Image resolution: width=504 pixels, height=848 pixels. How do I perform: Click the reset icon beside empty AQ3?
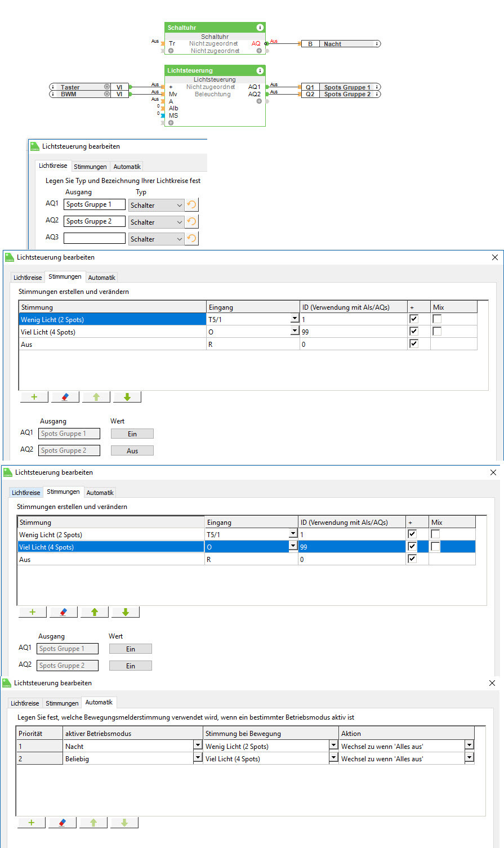[191, 239]
